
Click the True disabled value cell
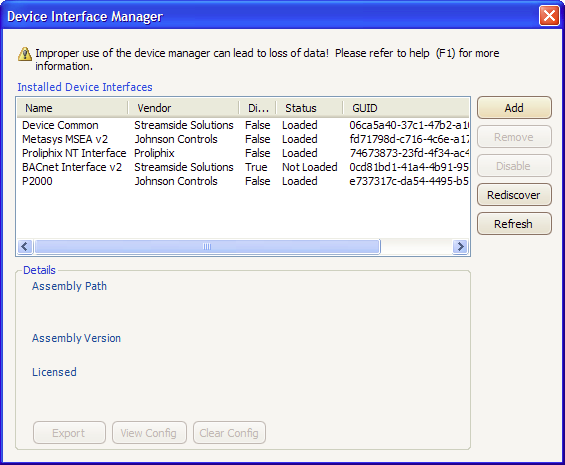click(x=256, y=167)
